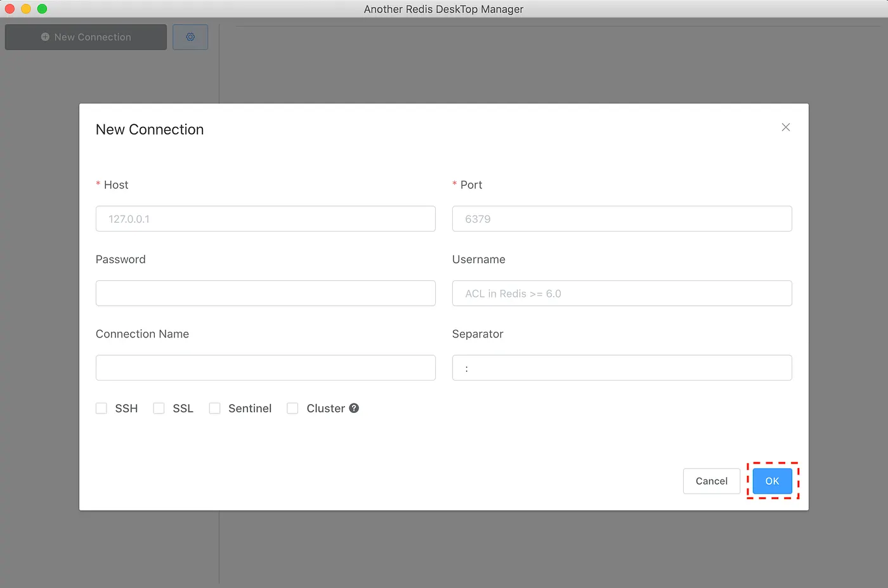Click New Connection button in the sidebar

[x=86, y=37]
